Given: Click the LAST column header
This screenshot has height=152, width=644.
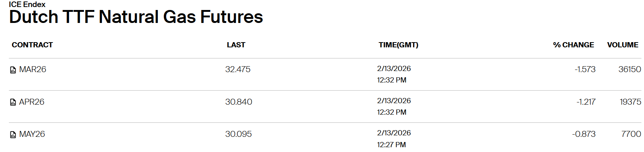Looking at the screenshot, I should coord(236,45).
